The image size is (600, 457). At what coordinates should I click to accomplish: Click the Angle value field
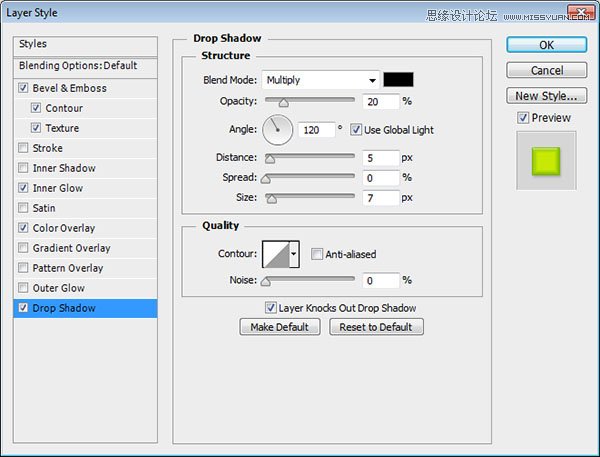(316, 130)
